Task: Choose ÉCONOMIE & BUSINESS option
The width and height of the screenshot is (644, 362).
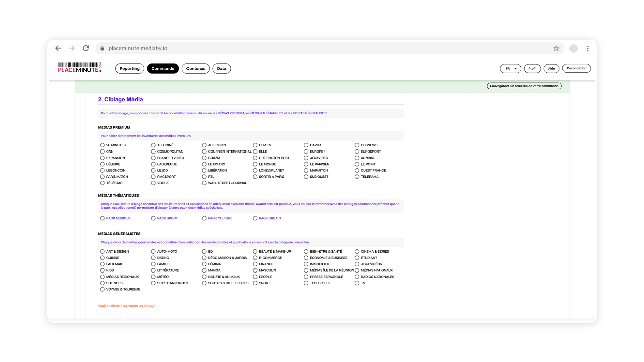Action: tap(306, 258)
